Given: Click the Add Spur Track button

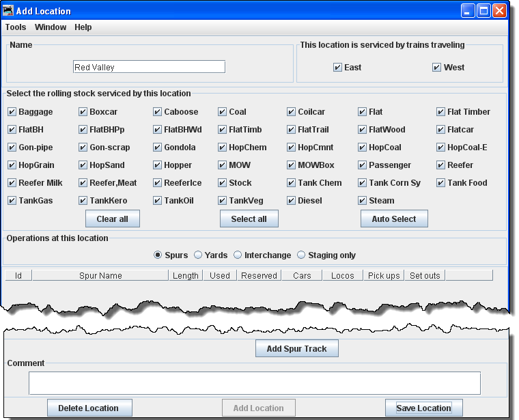Looking at the screenshot, I should [296, 349].
